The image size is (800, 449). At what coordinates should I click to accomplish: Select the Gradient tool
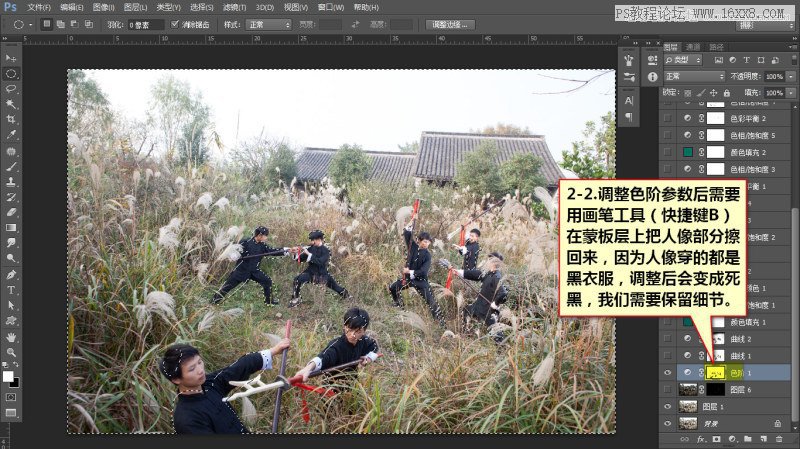point(11,228)
